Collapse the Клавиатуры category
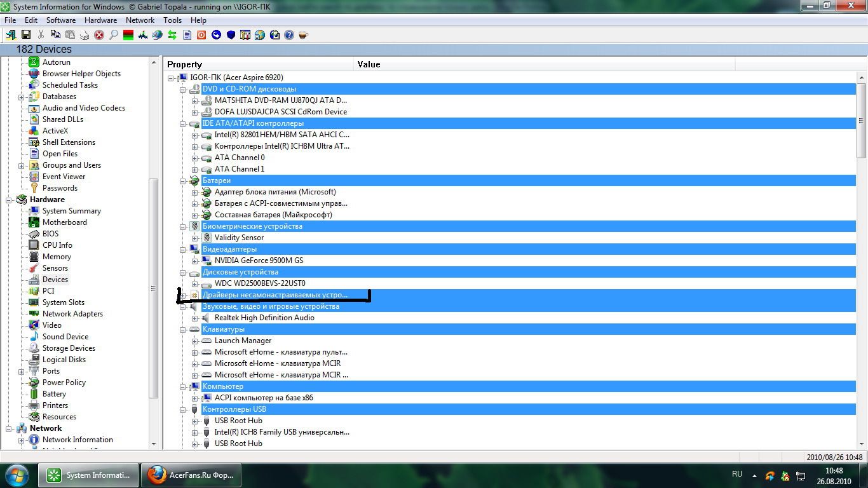The width and height of the screenshot is (868, 488). [183, 330]
